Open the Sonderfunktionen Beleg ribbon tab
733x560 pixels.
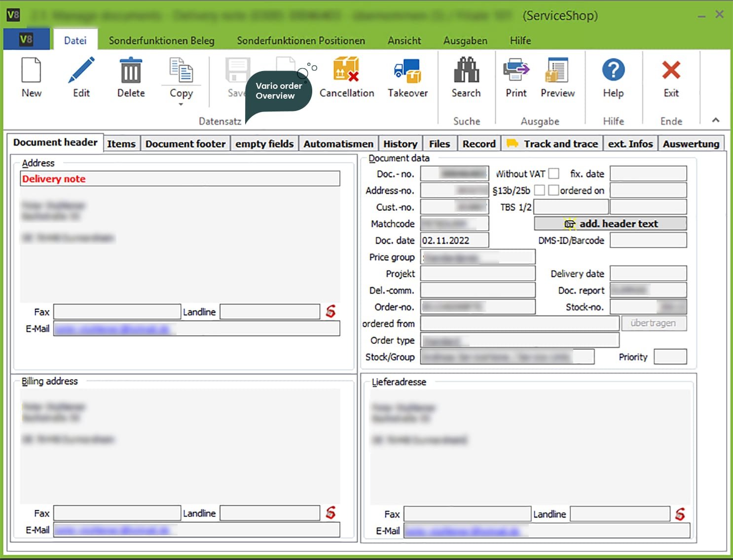[161, 40]
